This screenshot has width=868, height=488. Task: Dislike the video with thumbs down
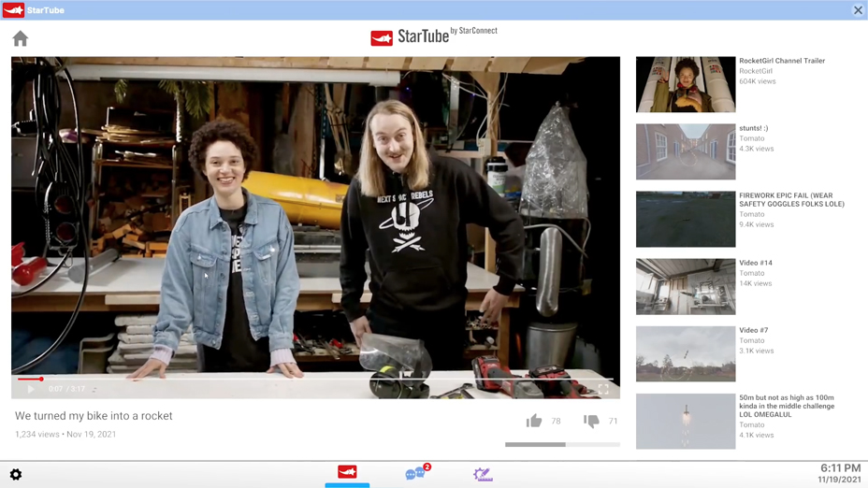click(591, 422)
